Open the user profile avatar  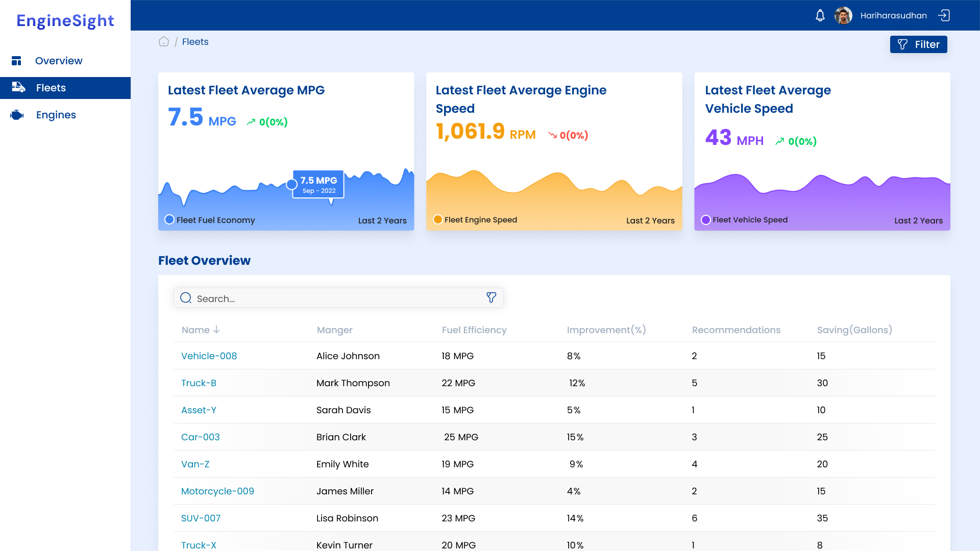843,16
